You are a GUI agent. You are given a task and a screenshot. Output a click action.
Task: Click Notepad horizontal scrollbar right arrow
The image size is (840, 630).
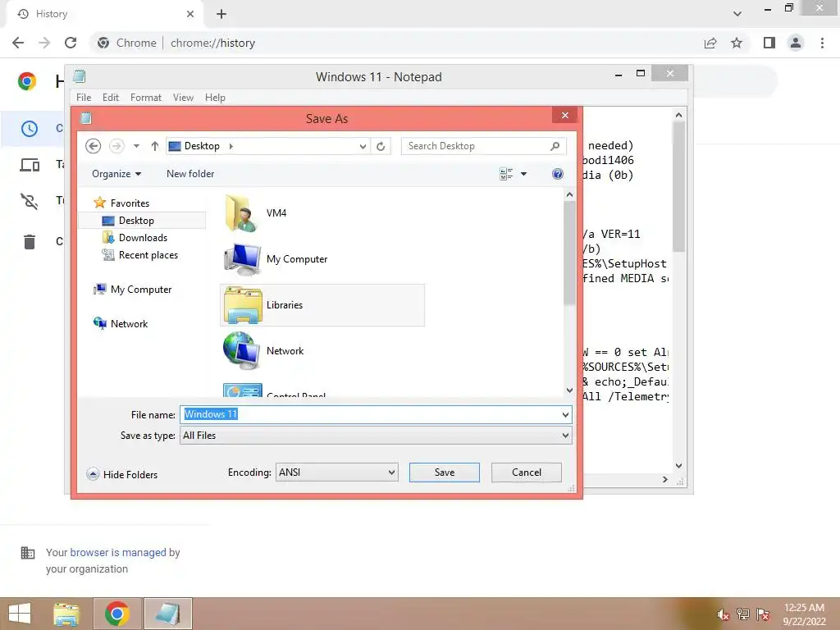[664, 479]
